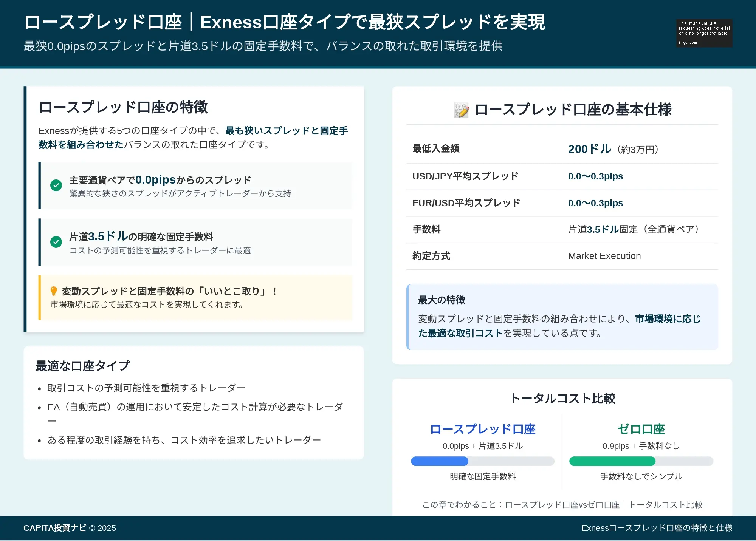Click the broken imgur image in the header

click(704, 33)
